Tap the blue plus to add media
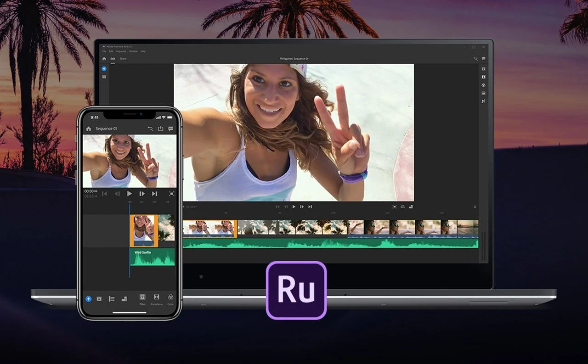 88,299
